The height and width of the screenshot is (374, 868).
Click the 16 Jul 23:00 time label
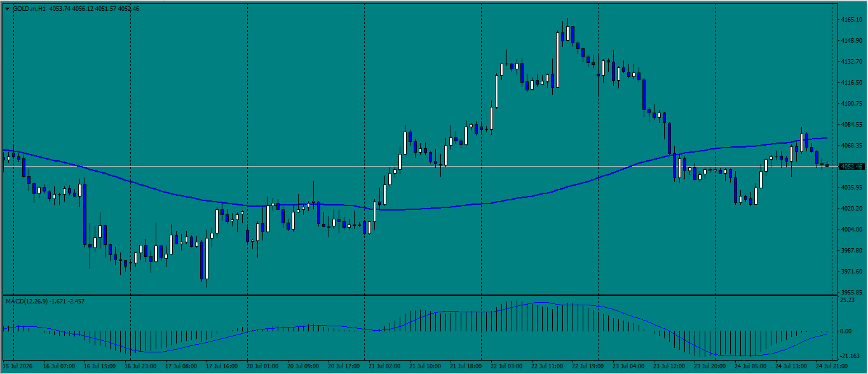point(141,367)
